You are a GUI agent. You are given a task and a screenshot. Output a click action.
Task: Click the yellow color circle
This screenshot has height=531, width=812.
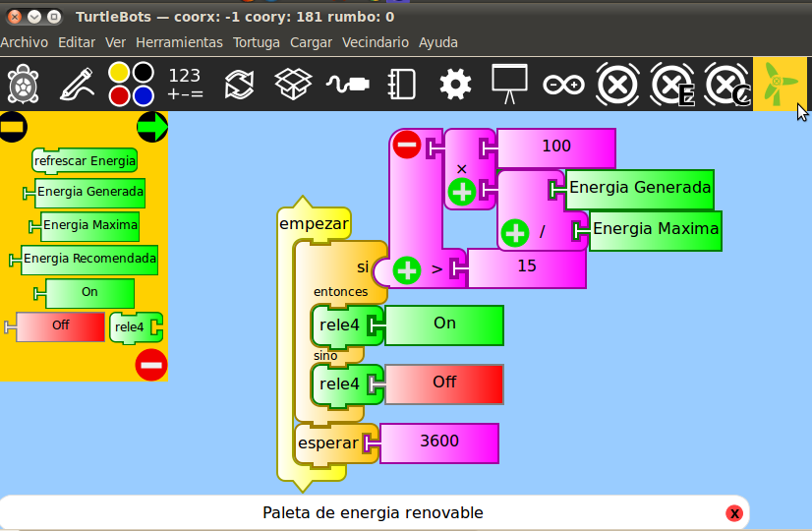(x=119, y=72)
